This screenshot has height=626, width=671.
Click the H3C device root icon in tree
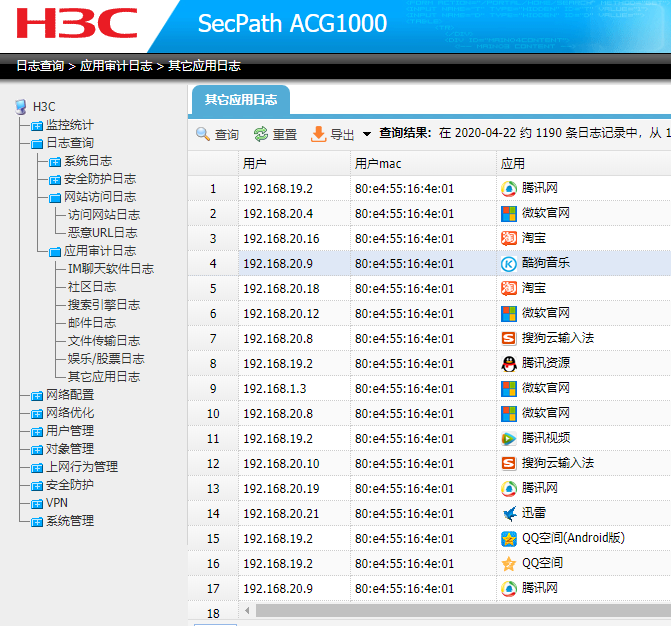point(21,107)
